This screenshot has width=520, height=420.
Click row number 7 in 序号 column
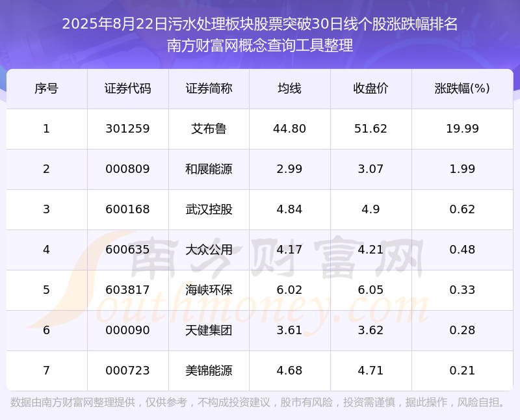[46, 371]
